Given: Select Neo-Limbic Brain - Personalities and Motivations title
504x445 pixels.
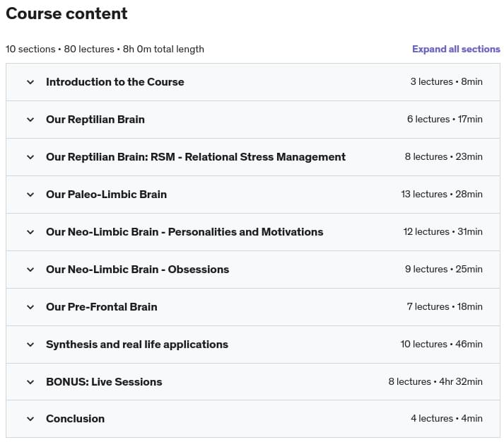Looking at the screenshot, I should point(184,231).
